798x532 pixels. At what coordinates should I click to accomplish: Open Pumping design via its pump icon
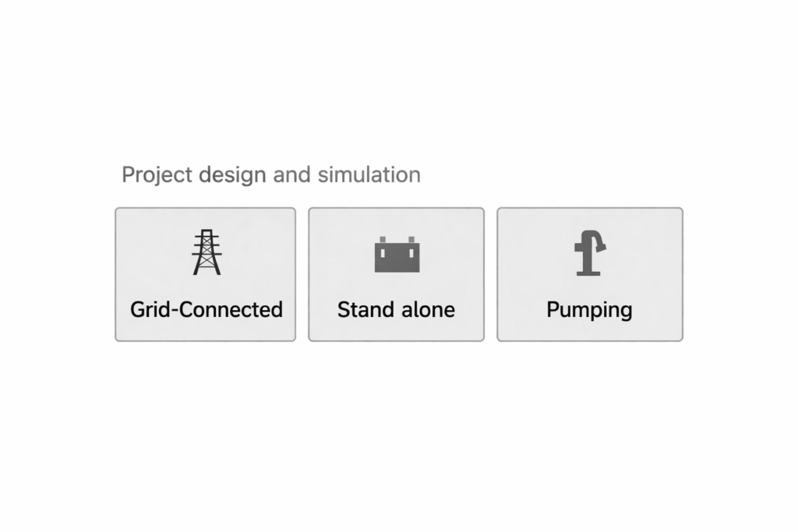click(x=590, y=253)
